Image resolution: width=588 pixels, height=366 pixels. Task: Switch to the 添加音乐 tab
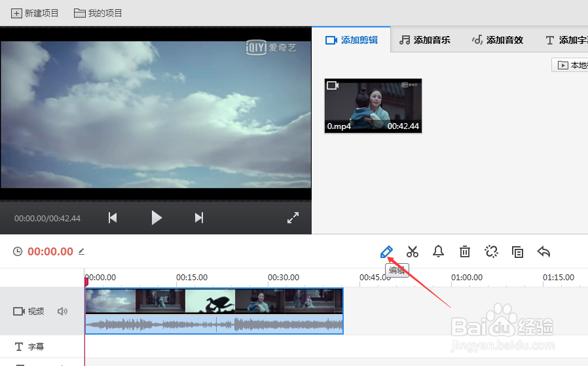tap(424, 40)
